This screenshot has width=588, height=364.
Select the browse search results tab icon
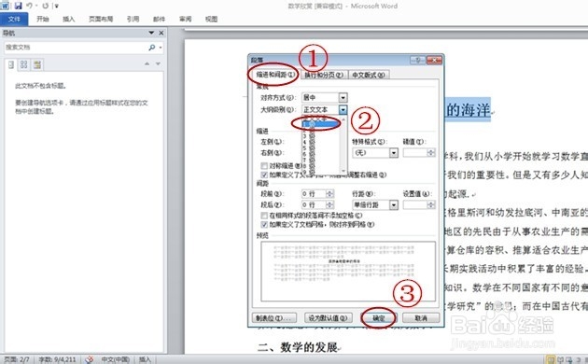pos(37,64)
